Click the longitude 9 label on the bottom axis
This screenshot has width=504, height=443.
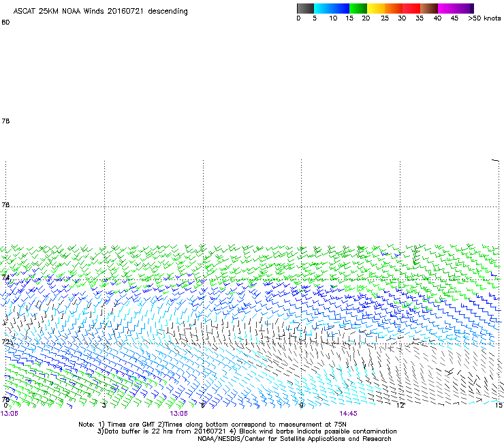coord(301,405)
